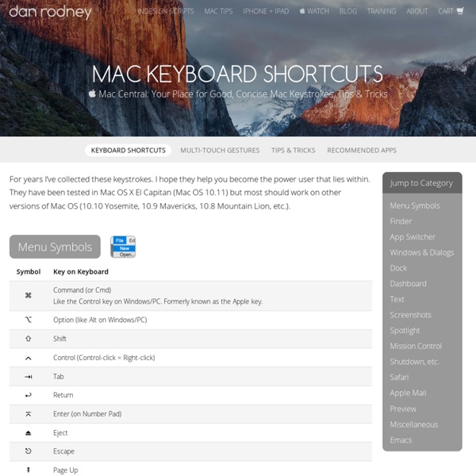The image size is (476, 476).
Task: Click the Return arrow symbol
Action: tap(29, 395)
